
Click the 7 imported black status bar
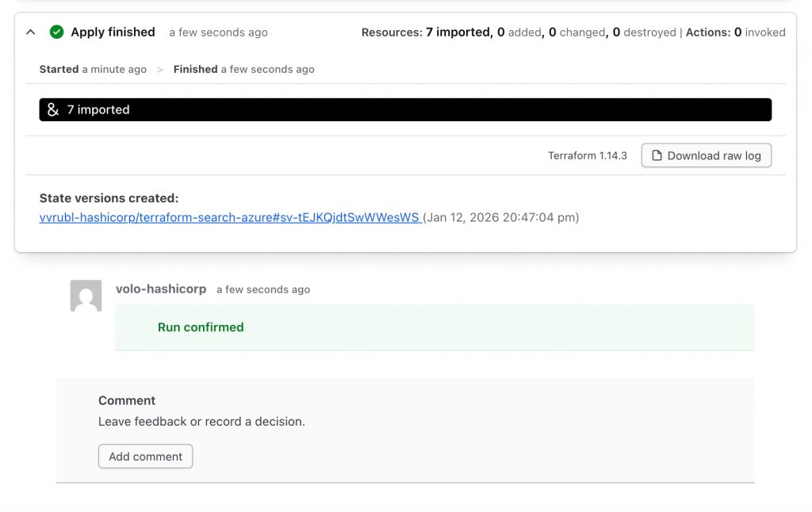[x=404, y=110]
